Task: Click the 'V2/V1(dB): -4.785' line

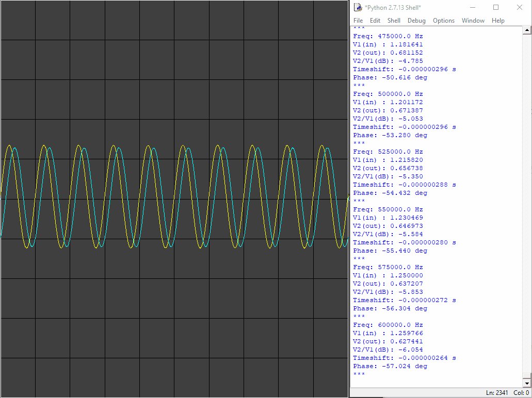Action: pyautogui.click(x=388, y=61)
